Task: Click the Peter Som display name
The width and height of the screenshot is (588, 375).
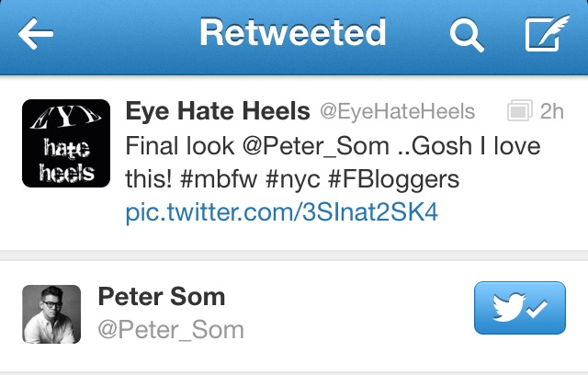Action: (x=161, y=298)
